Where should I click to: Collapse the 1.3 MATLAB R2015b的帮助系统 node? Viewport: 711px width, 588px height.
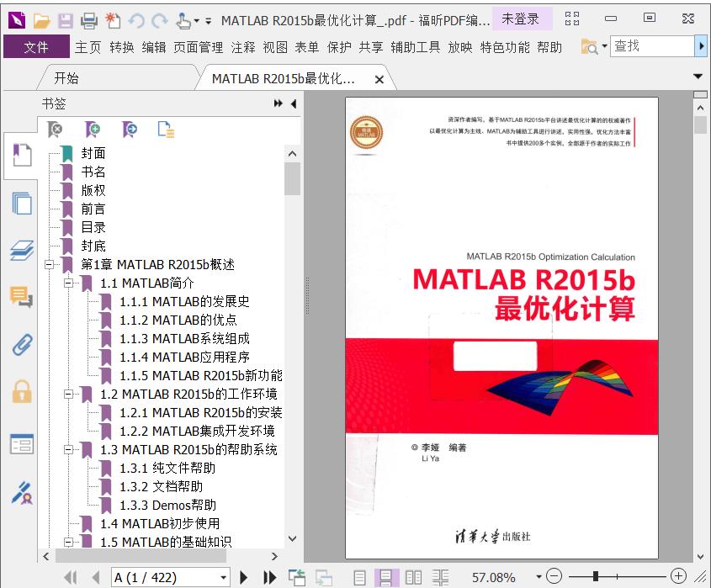click(68, 450)
